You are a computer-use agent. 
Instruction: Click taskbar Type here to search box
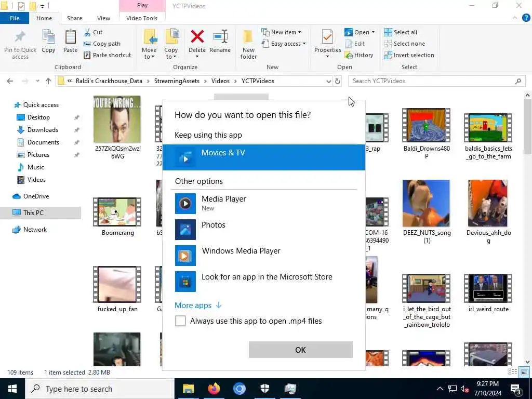pos(100,389)
